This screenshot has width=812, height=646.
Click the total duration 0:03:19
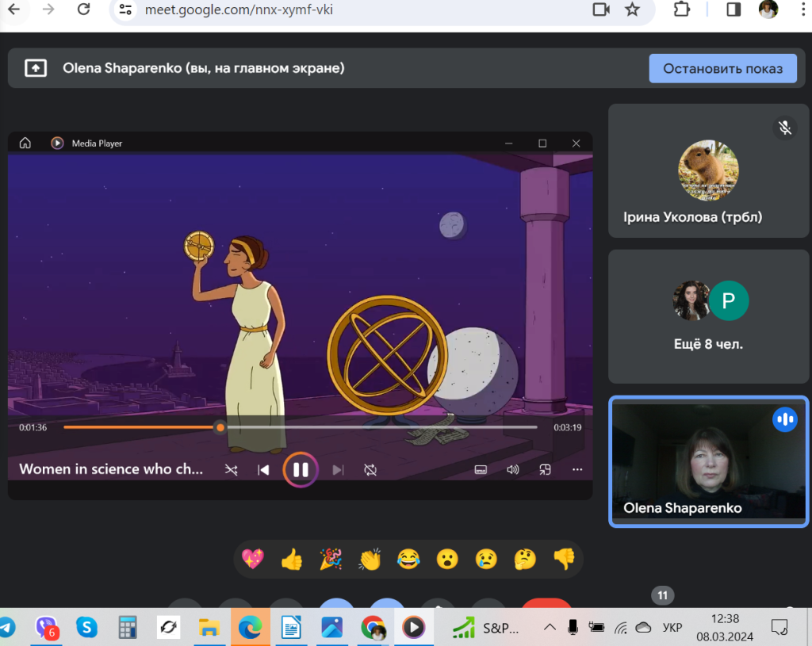click(568, 427)
